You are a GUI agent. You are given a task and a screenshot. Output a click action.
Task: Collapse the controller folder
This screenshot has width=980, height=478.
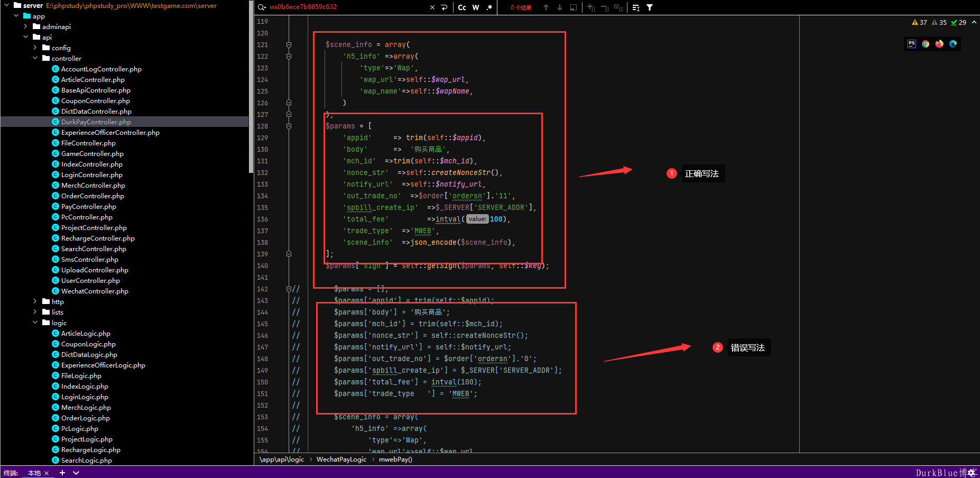pyautogui.click(x=35, y=58)
